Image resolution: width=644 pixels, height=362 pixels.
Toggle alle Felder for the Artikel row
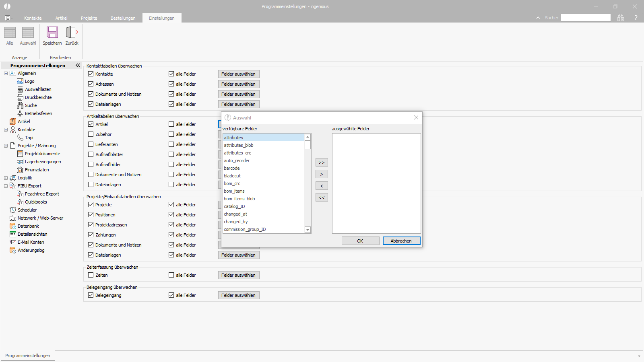tap(171, 124)
